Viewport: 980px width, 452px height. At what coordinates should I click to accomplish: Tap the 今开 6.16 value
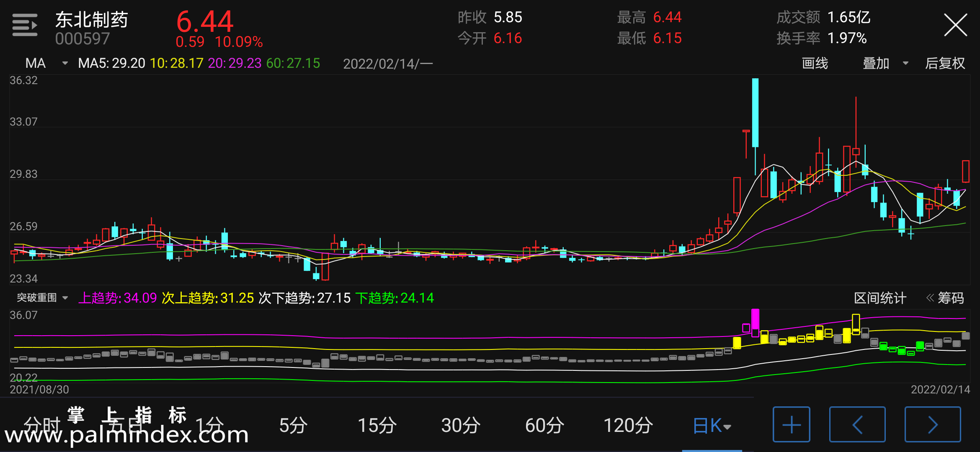pos(490,38)
